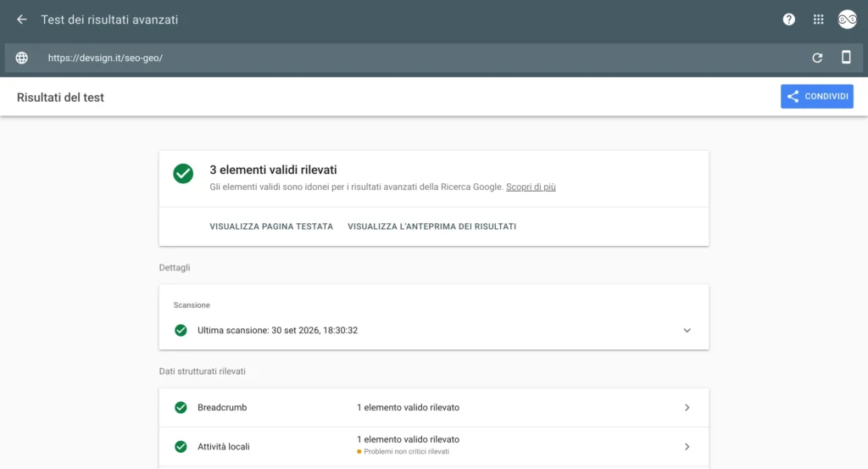Open the Google apps grid

pyautogui.click(x=818, y=20)
